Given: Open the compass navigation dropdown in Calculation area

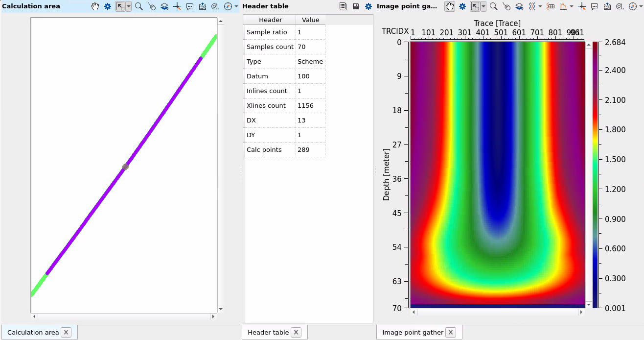Looking at the screenshot, I should click(236, 6).
